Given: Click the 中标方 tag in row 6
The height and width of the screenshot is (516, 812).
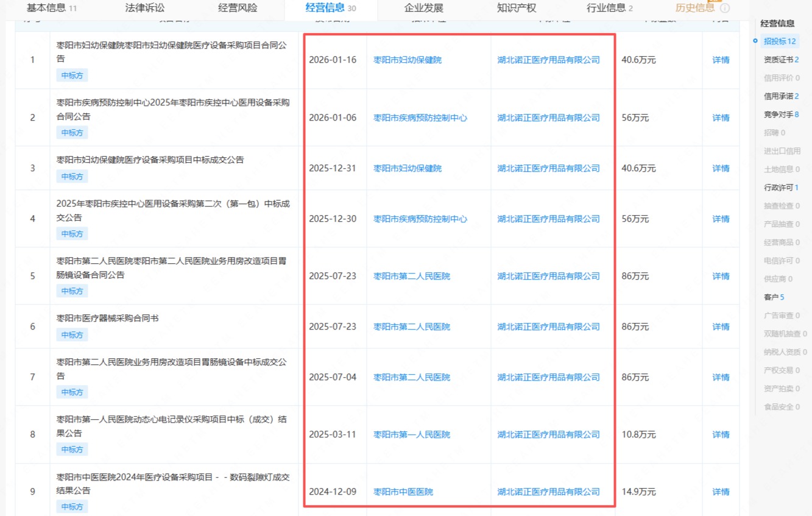Looking at the screenshot, I should [x=72, y=335].
